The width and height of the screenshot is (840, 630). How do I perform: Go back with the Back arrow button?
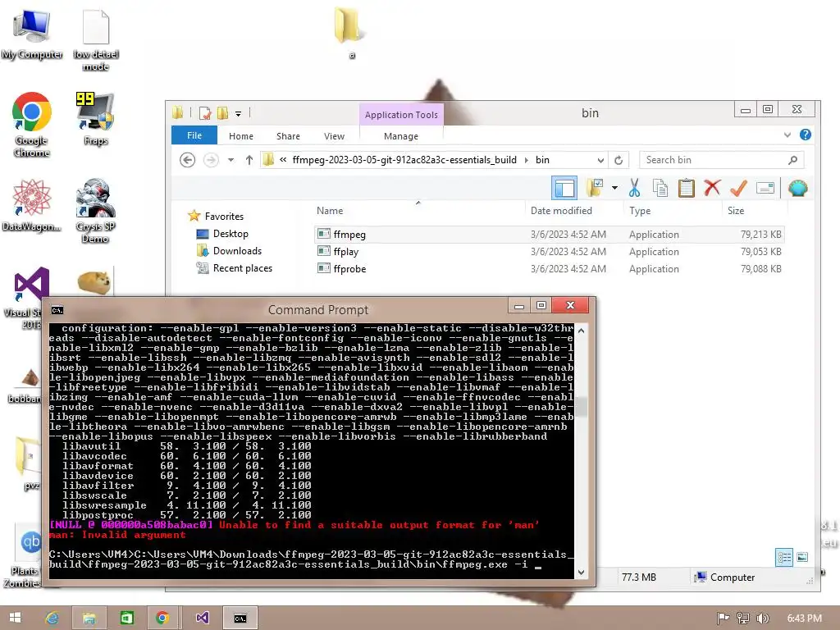point(188,160)
